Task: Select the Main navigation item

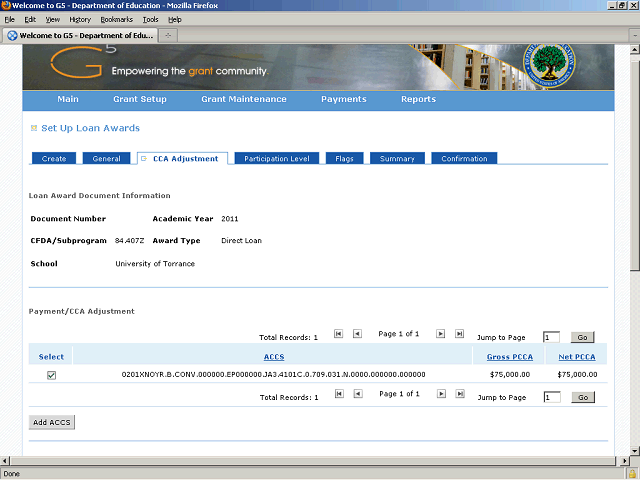Action: pos(68,99)
